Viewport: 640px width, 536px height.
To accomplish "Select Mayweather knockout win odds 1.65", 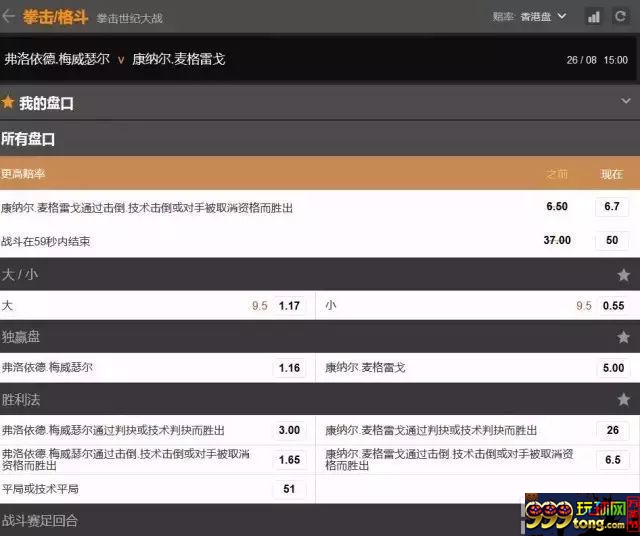I will coord(289,460).
